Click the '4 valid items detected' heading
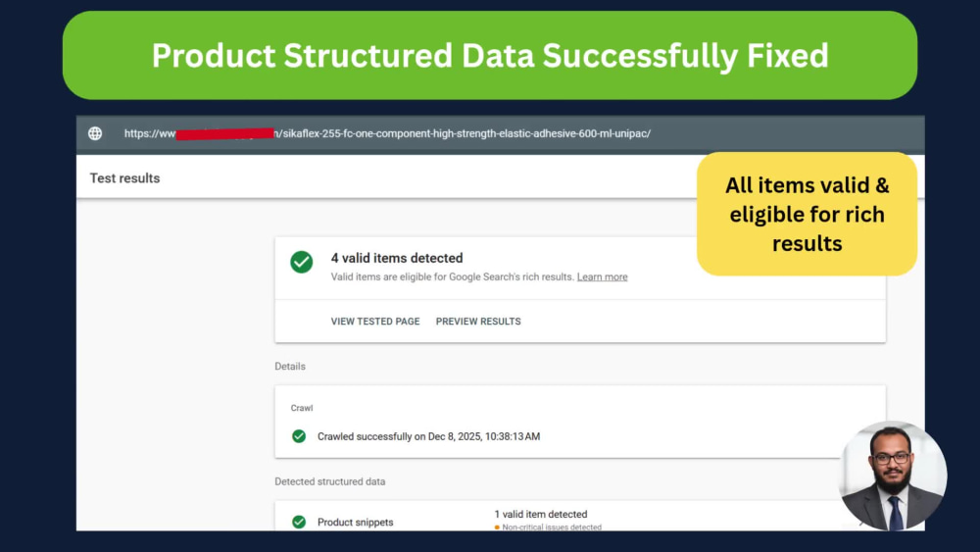 point(397,258)
